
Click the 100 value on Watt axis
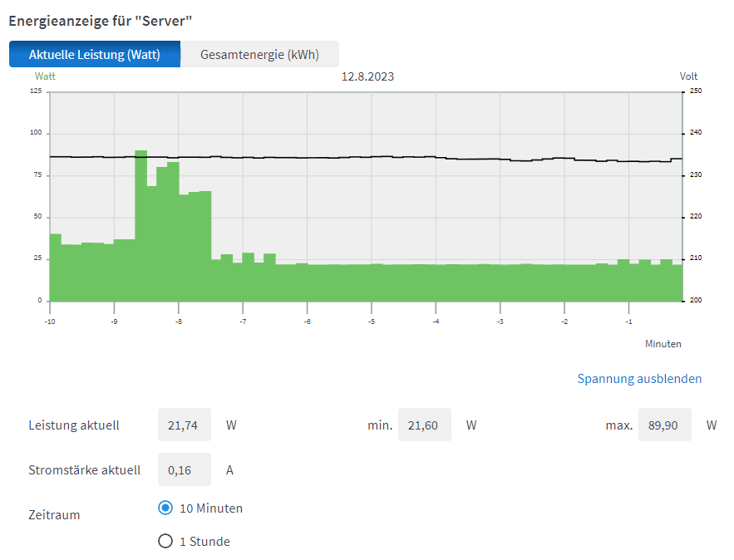36,132
